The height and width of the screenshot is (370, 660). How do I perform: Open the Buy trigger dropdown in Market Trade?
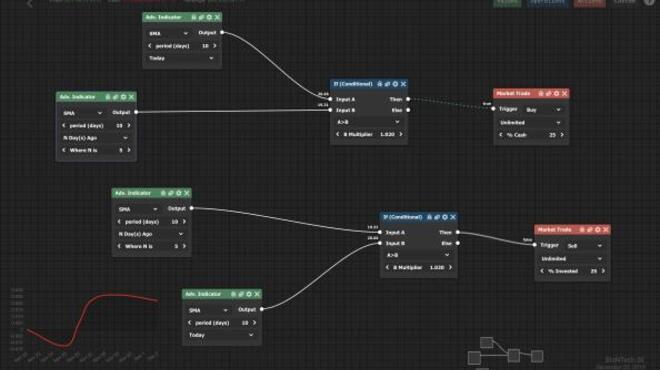(x=543, y=110)
